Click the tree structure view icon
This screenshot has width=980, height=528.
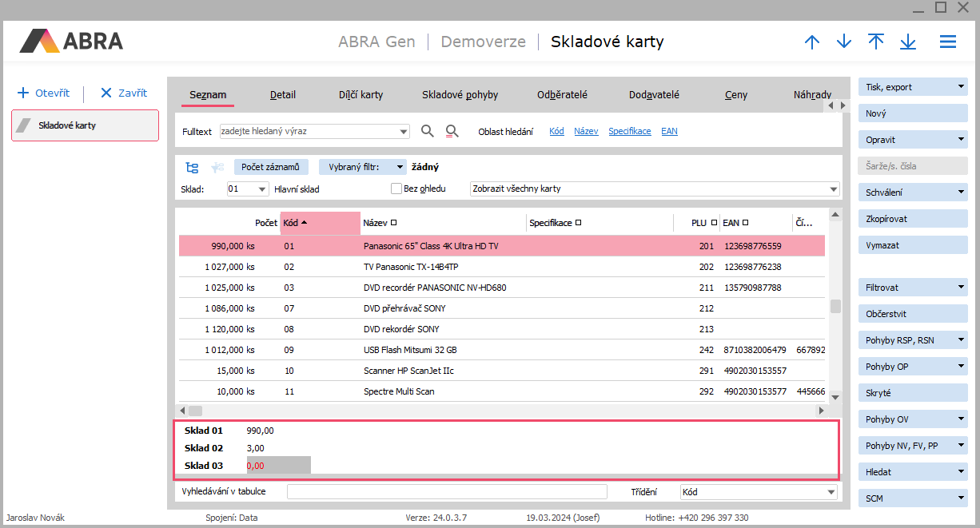tap(192, 168)
